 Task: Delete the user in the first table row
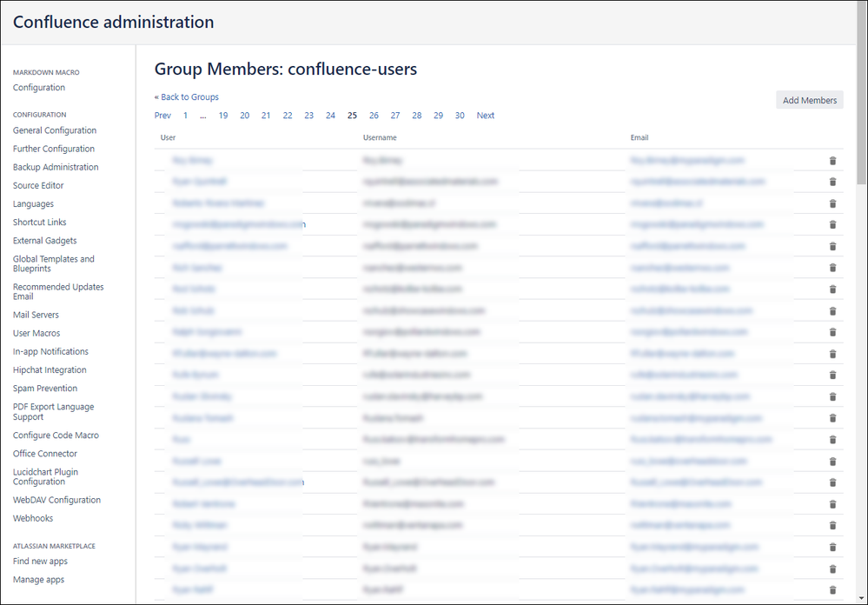[x=832, y=161]
